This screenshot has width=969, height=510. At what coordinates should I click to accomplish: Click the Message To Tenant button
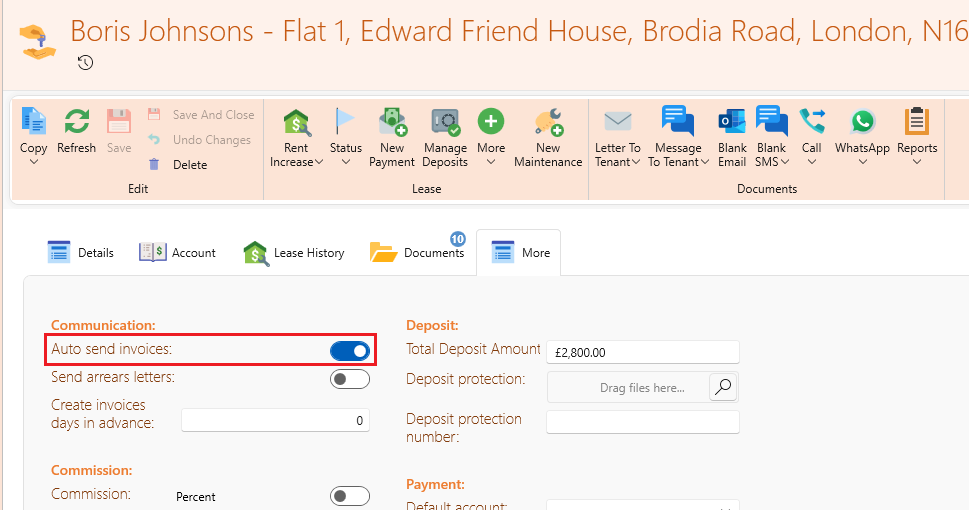click(678, 139)
